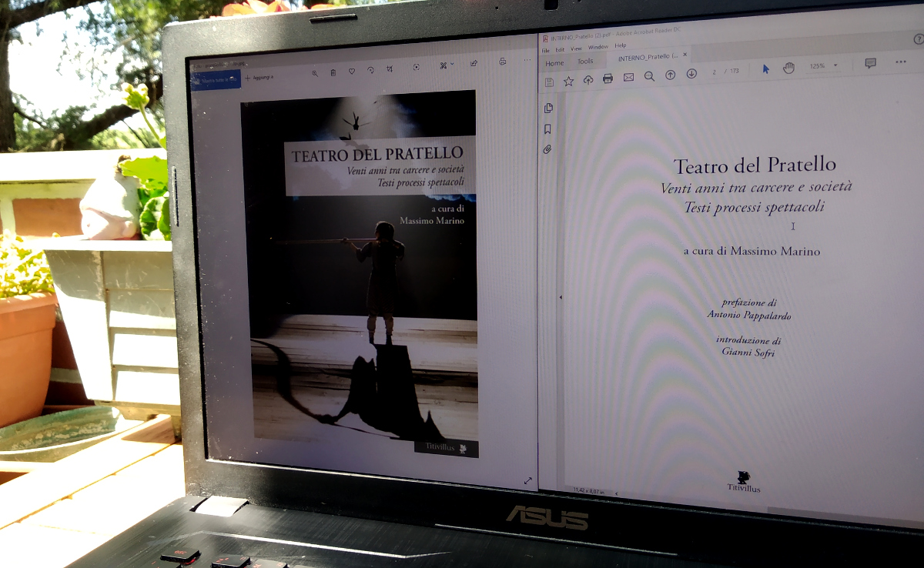
Task: Open the 125% zoom level dropdown
Action: pos(823,65)
